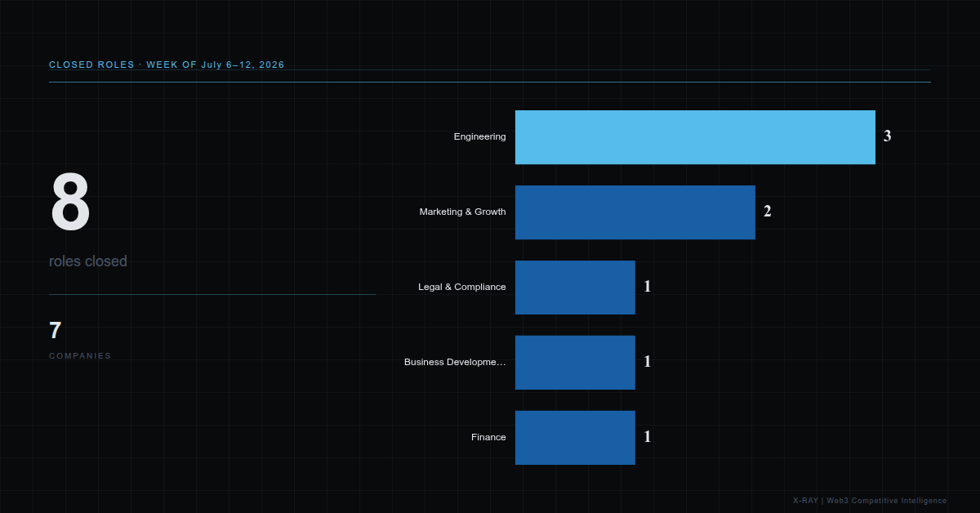Image resolution: width=980 pixels, height=513 pixels.
Task: Click the number 7 above COMPANIES
Action: pos(56,331)
